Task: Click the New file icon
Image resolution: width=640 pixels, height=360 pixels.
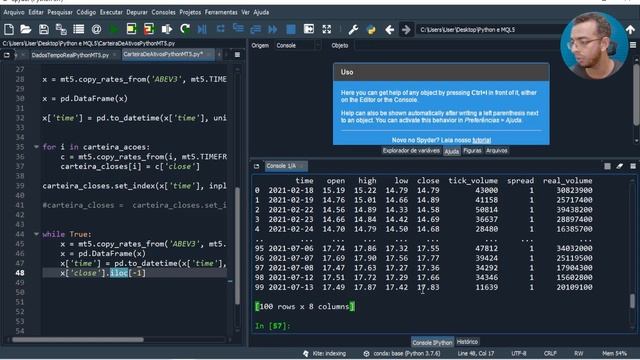Action: pyautogui.click(x=9, y=29)
